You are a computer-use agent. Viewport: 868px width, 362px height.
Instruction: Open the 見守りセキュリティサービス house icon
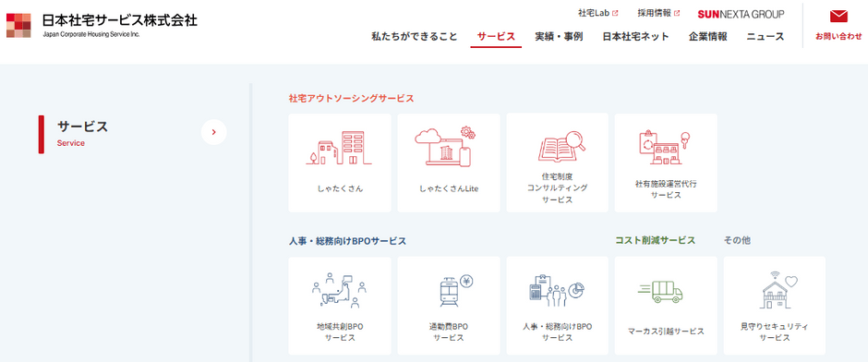pos(777,289)
